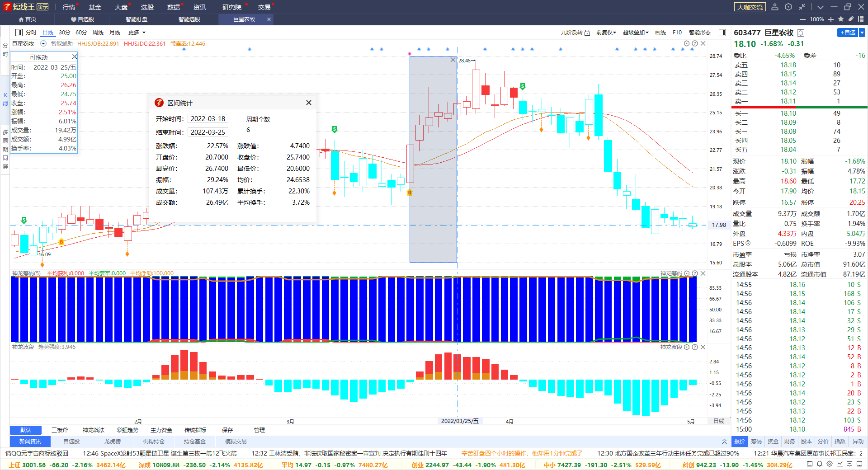868x470 pixels.
Task: Open the 筹码 tab in quote panel
Action: coord(756,442)
